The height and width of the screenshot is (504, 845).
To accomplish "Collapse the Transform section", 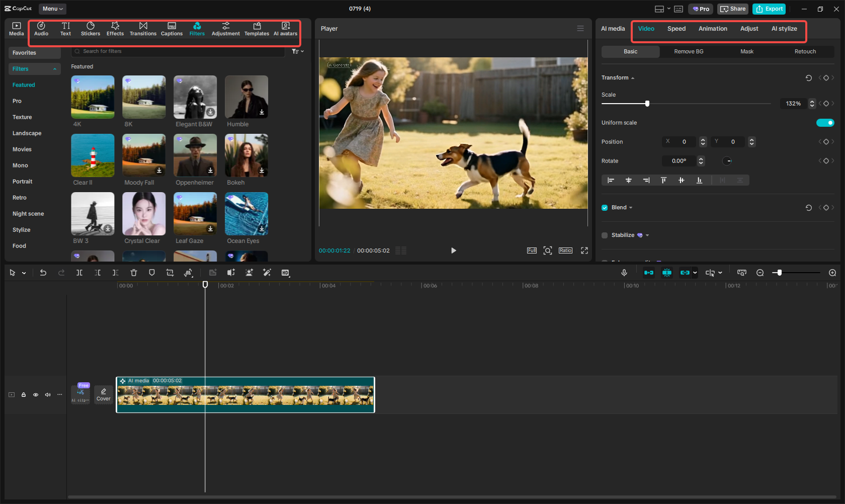I will click(x=633, y=77).
